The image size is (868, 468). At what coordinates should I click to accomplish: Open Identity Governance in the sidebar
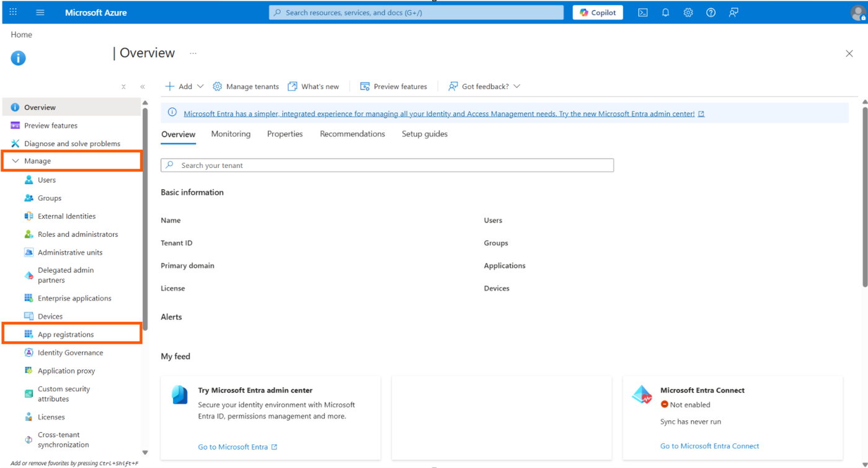coord(72,353)
